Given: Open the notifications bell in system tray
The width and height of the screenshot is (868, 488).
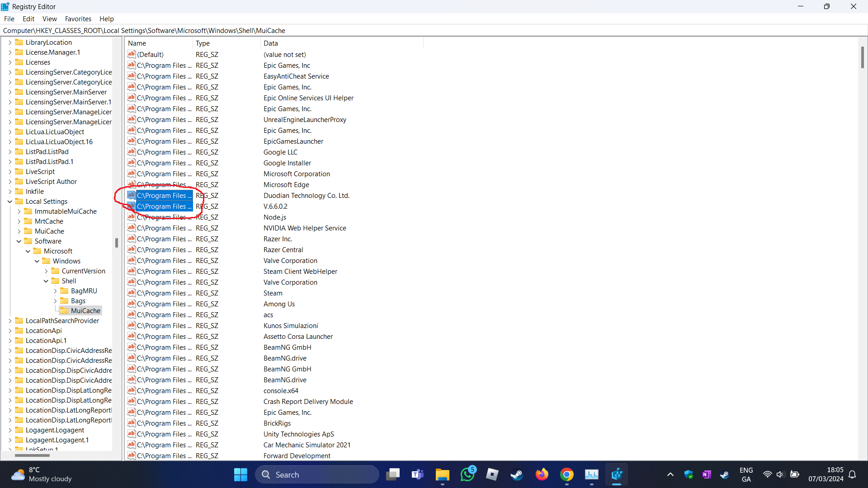Looking at the screenshot, I should point(852,474).
